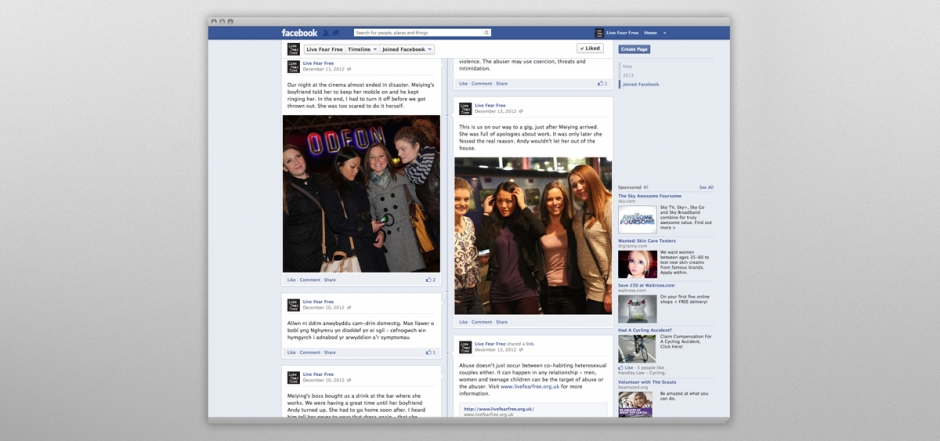Click the Create Page button
This screenshot has height=441, width=940.
pyautogui.click(x=634, y=49)
